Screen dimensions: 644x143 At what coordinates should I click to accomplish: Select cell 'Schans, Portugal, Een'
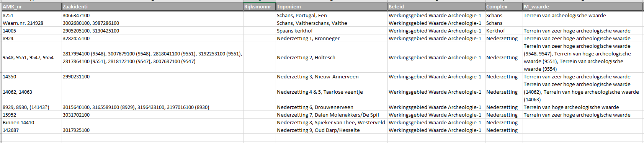(x=332, y=15)
